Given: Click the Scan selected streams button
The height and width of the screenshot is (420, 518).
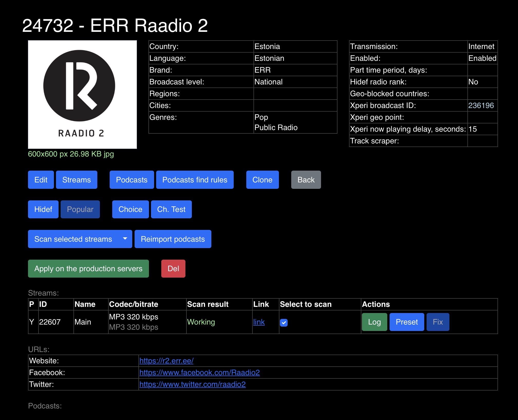Looking at the screenshot, I should (73, 239).
